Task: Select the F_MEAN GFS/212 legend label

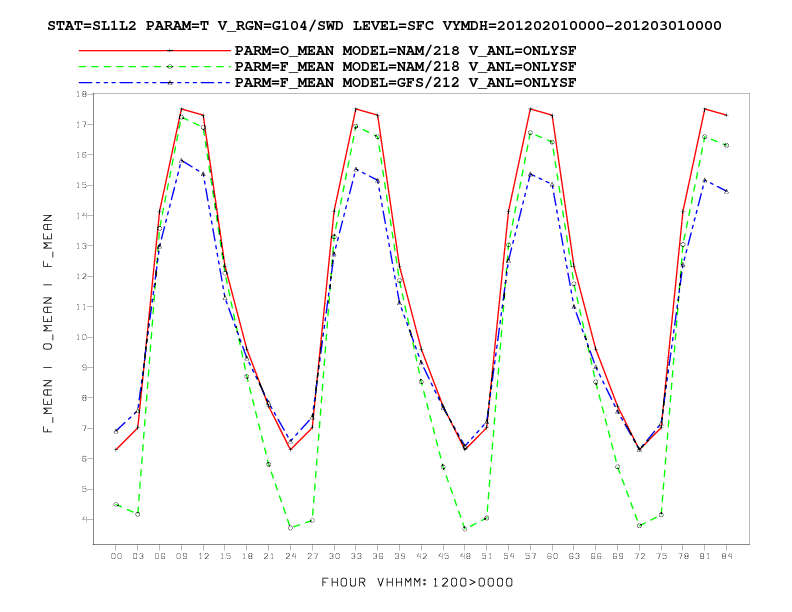Action: click(405, 83)
